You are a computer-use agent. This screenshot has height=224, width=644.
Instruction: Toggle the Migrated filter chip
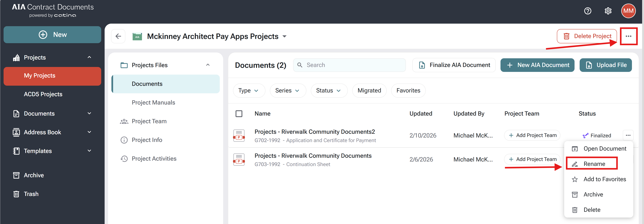[x=369, y=91]
